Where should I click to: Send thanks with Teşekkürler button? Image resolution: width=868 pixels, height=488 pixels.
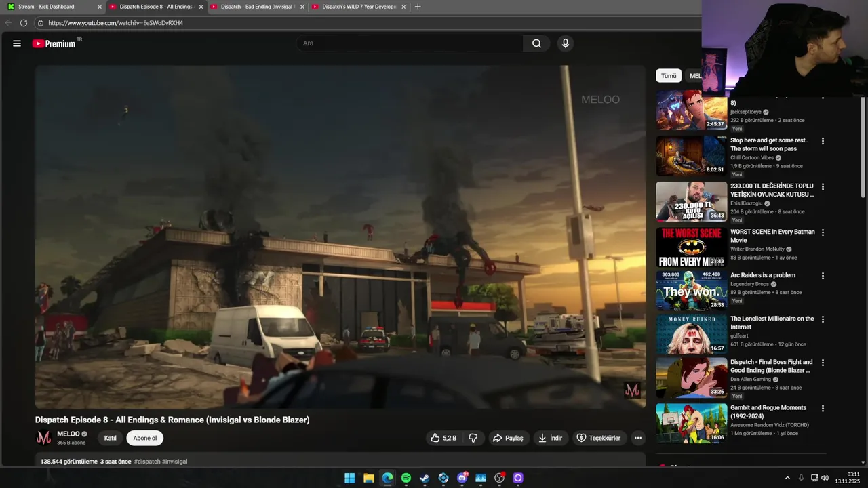pos(599,438)
